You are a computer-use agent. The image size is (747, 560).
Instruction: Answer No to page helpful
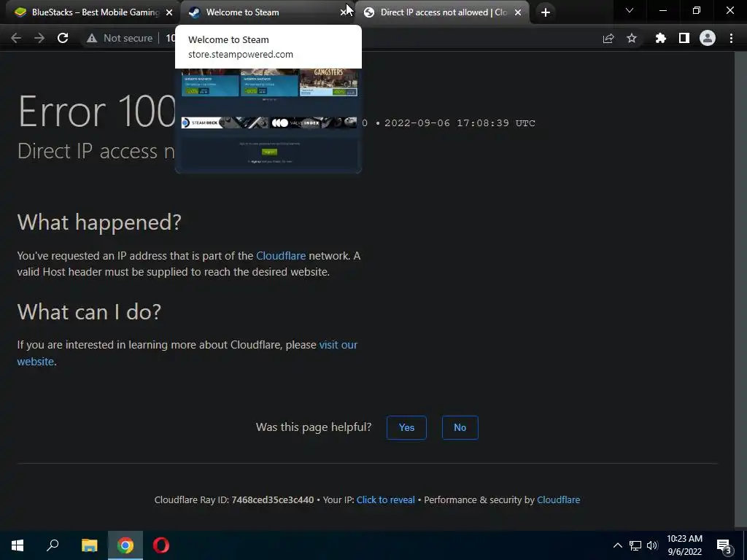click(x=460, y=427)
